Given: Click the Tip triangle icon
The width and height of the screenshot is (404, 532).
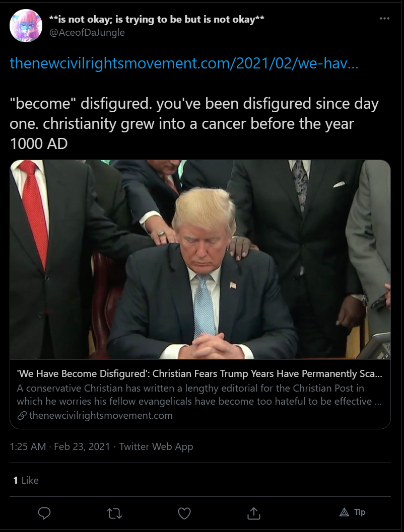Looking at the screenshot, I should click(344, 512).
